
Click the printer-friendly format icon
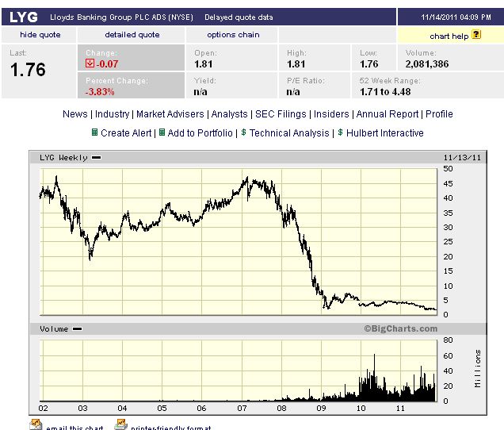pos(120,425)
